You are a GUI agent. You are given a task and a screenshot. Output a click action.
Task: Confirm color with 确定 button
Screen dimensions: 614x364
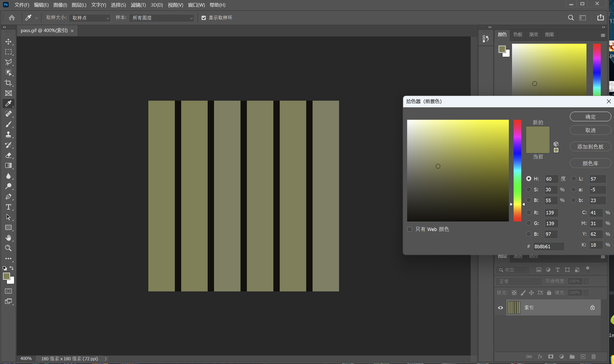pos(590,117)
